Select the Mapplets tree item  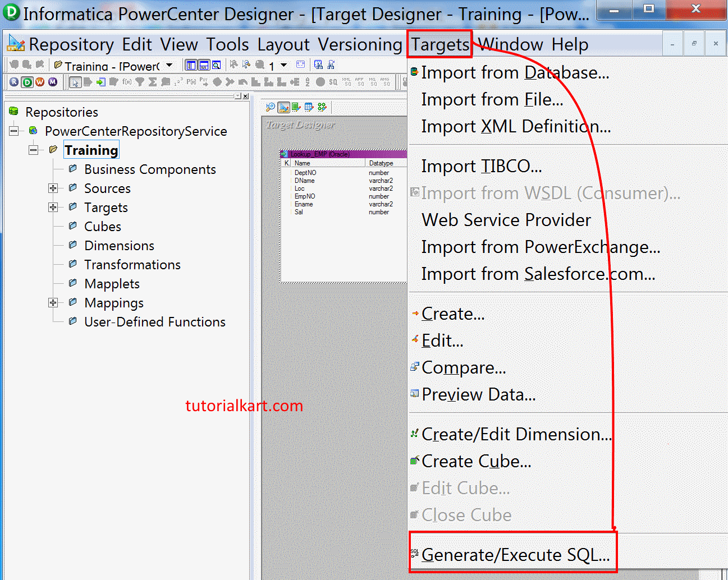[x=112, y=284]
